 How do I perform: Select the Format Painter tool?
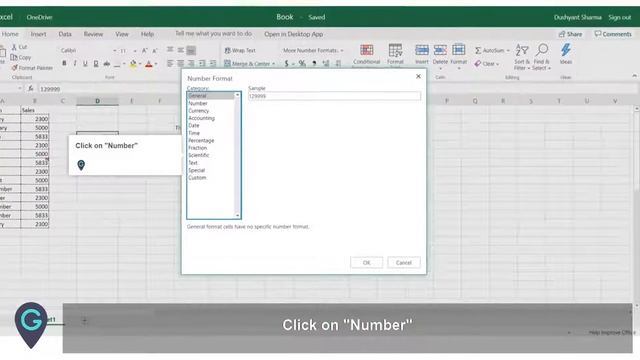(x=32, y=68)
